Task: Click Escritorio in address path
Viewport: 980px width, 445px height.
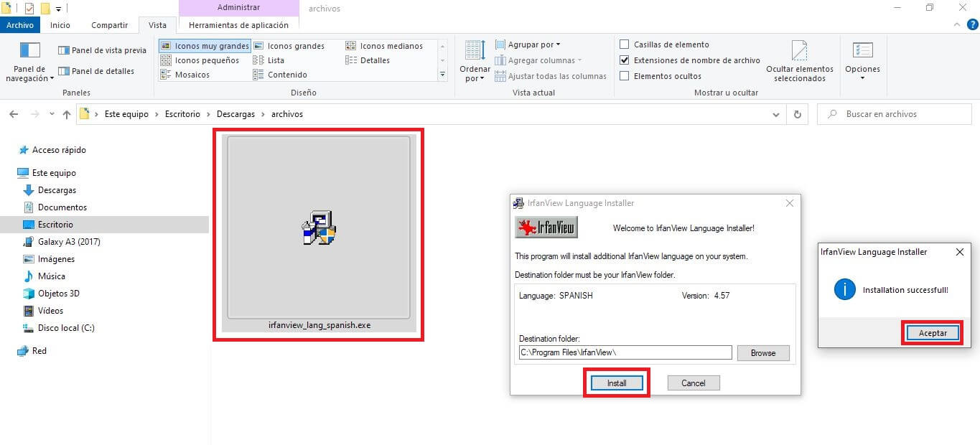Action: click(x=182, y=114)
